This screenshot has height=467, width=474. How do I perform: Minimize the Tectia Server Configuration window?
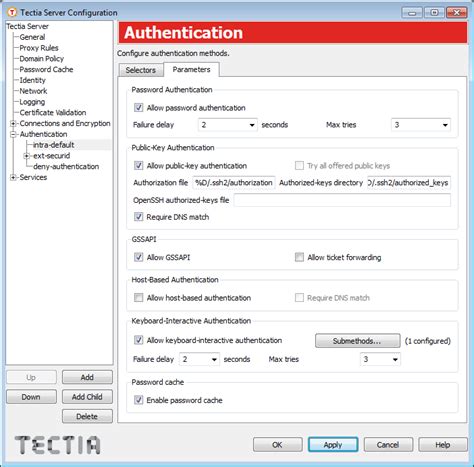pyautogui.click(x=412, y=13)
